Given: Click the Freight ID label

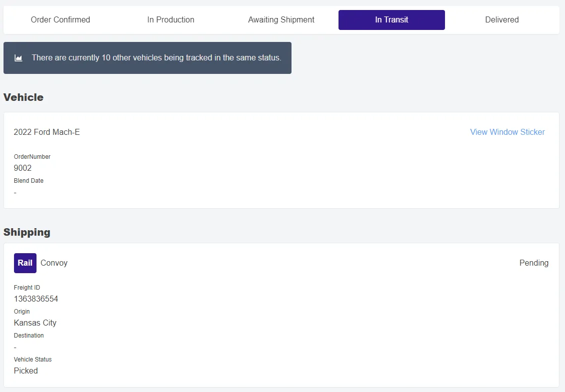Looking at the screenshot, I should 27,288.
